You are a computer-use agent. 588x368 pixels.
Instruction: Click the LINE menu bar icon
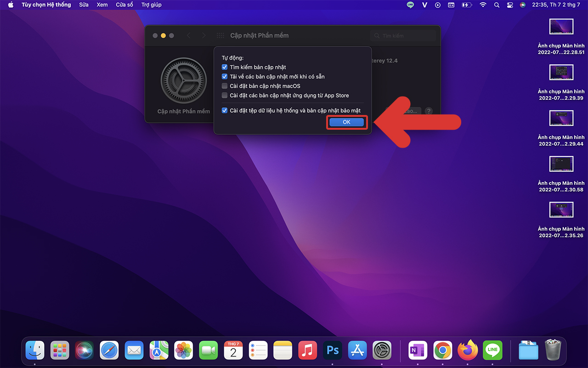tap(411, 5)
